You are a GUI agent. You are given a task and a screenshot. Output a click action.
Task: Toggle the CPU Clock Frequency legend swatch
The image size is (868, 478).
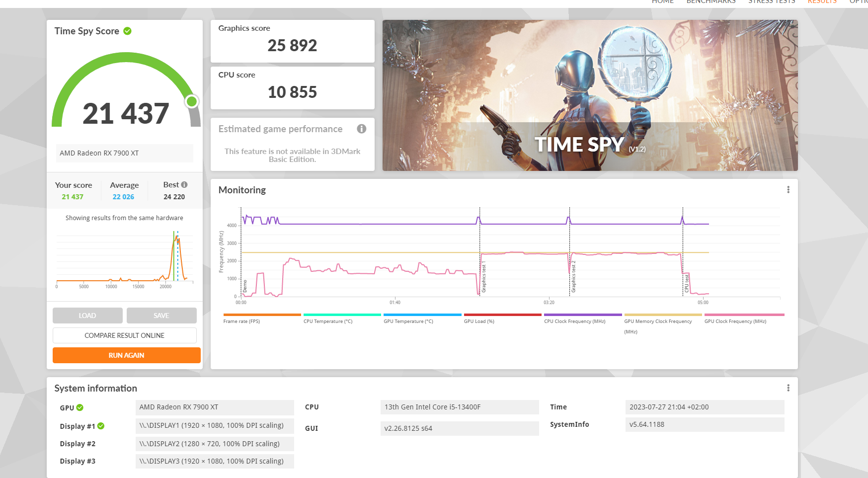click(x=583, y=315)
